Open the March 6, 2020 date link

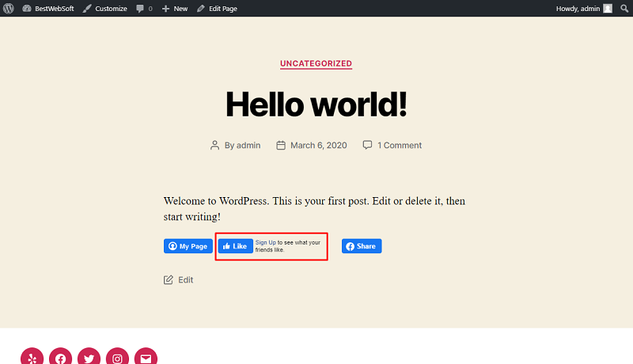319,146
